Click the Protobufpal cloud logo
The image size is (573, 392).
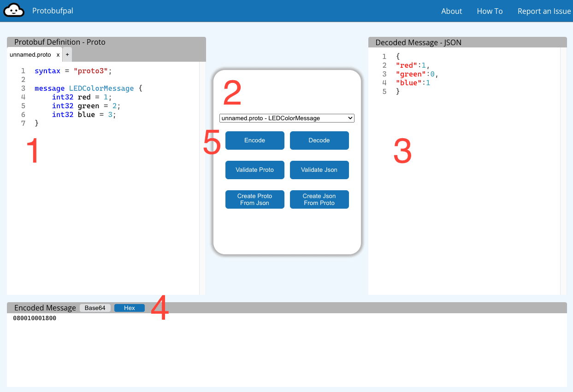click(13, 10)
